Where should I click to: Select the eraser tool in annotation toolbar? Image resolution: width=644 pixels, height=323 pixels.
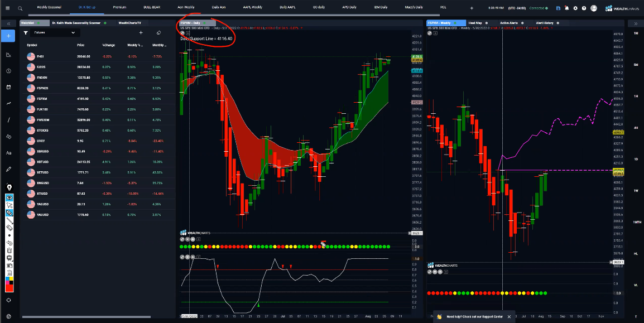(x=9, y=228)
